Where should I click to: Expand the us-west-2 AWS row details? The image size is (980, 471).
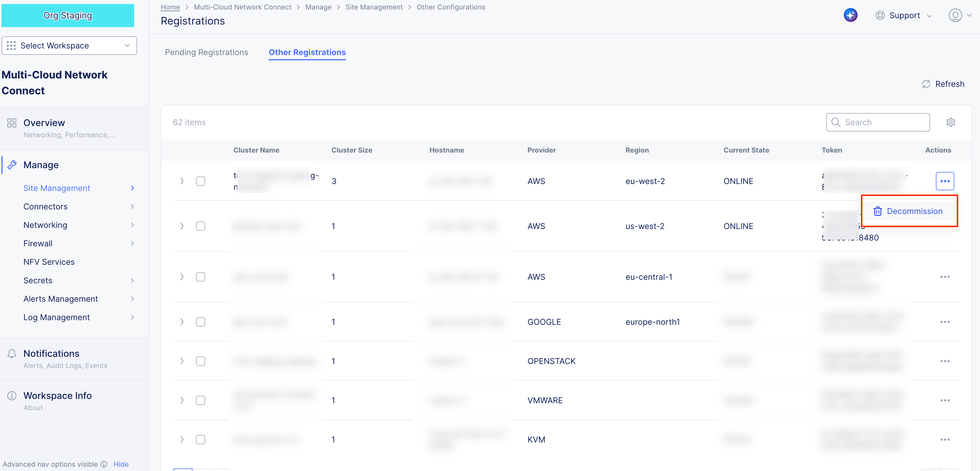click(182, 226)
